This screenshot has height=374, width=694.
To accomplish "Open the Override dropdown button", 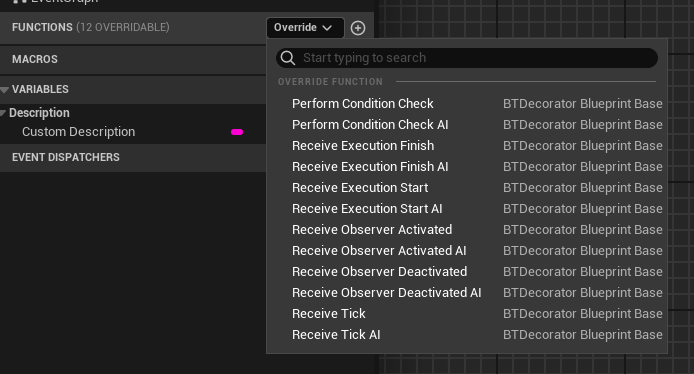I will pos(305,27).
